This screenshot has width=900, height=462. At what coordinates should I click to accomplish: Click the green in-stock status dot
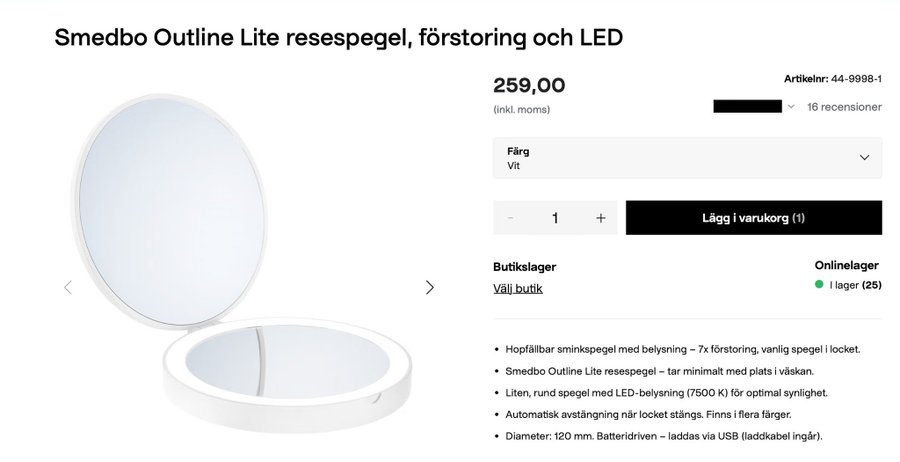click(x=818, y=285)
